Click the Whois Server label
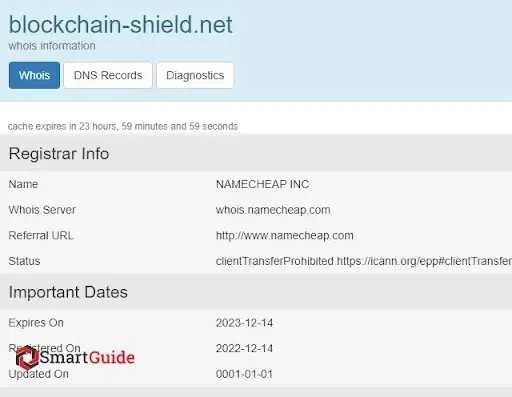This screenshot has height=397, width=512. click(42, 210)
